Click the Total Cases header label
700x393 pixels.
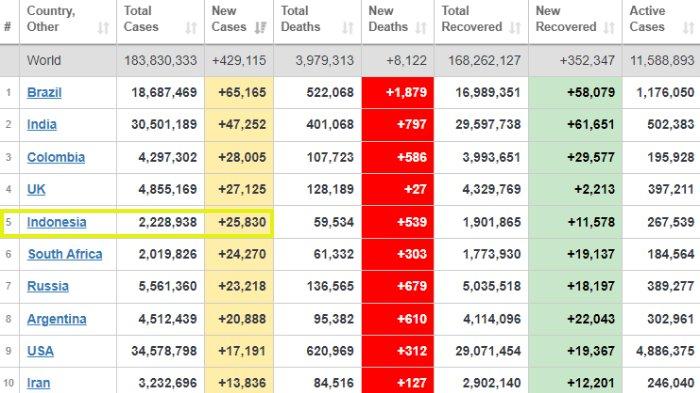[x=141, y=19]
